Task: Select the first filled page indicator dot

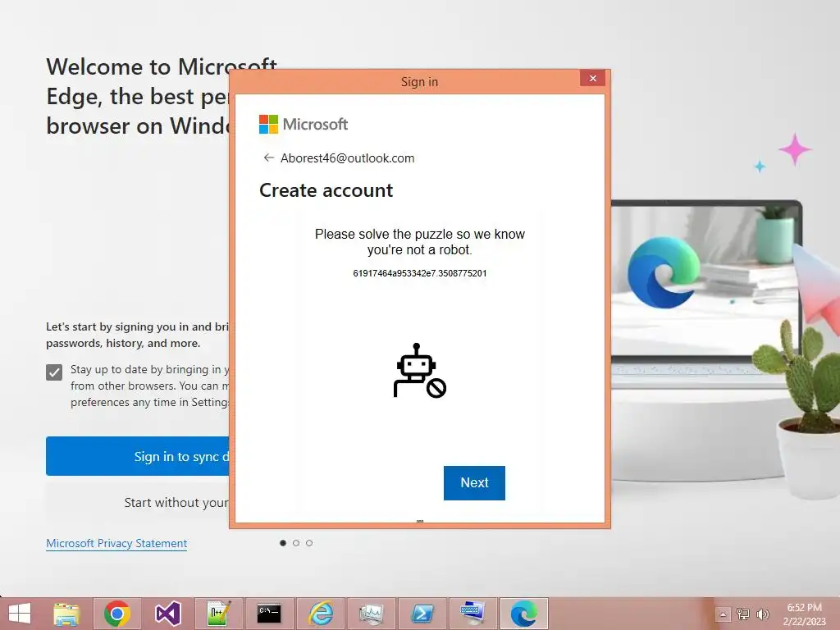Action: [283, 543]
